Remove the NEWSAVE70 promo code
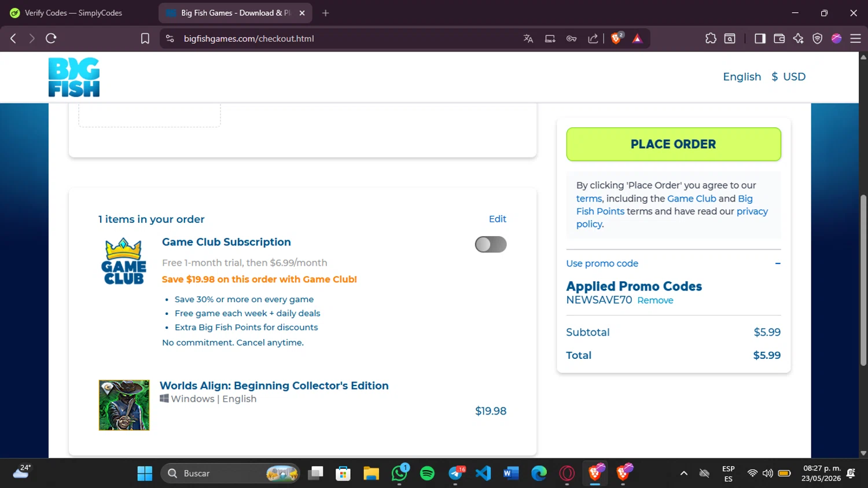This screenshot has height=488, width=868. 655,300
